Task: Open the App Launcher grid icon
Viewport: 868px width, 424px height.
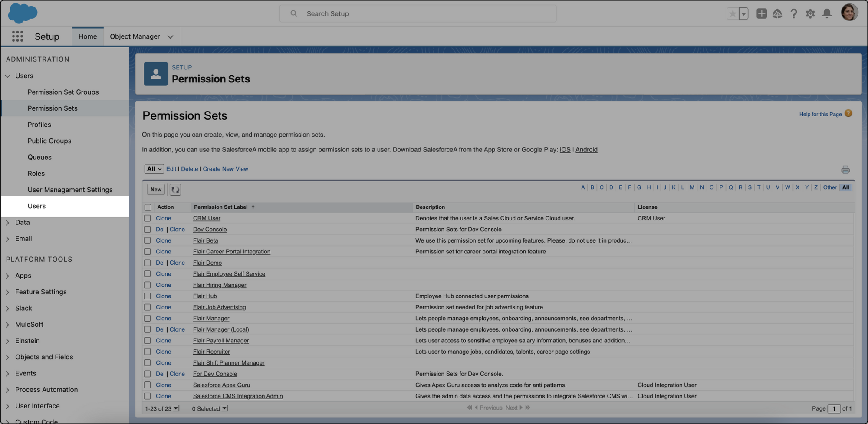Action: pyautogui.click(x=17, y=36)
